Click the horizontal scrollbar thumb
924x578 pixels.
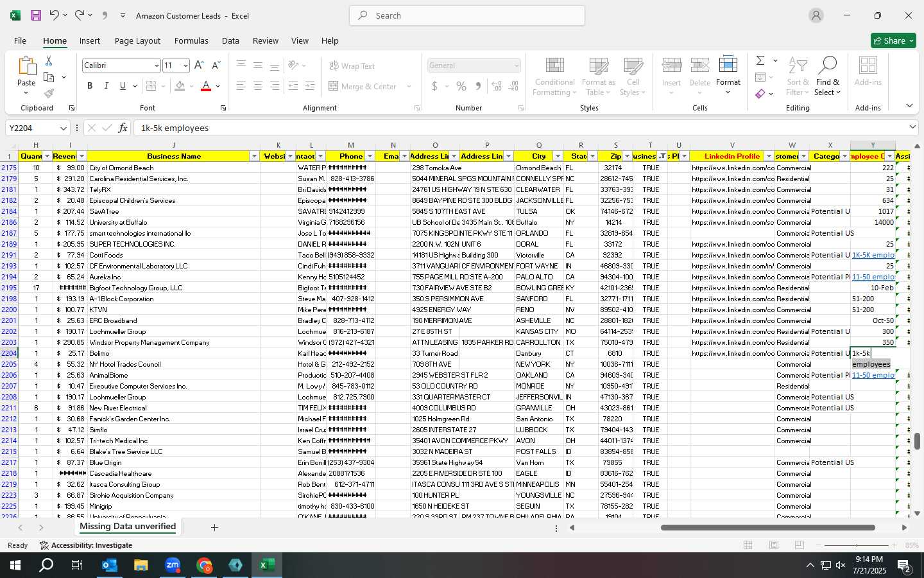(x=768, y=528)
